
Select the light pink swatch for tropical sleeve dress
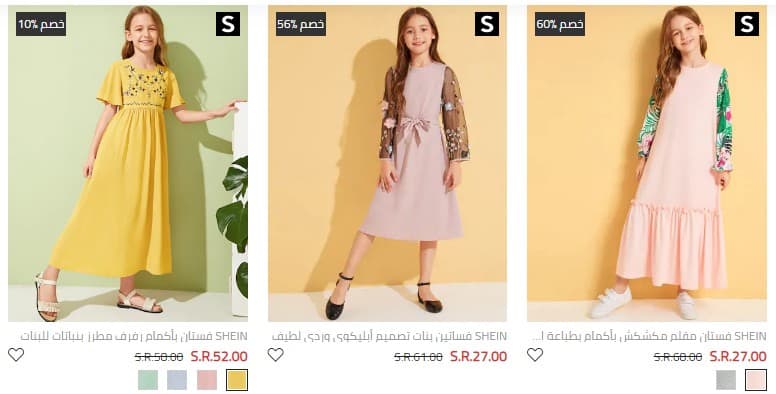tap(756, 380)
